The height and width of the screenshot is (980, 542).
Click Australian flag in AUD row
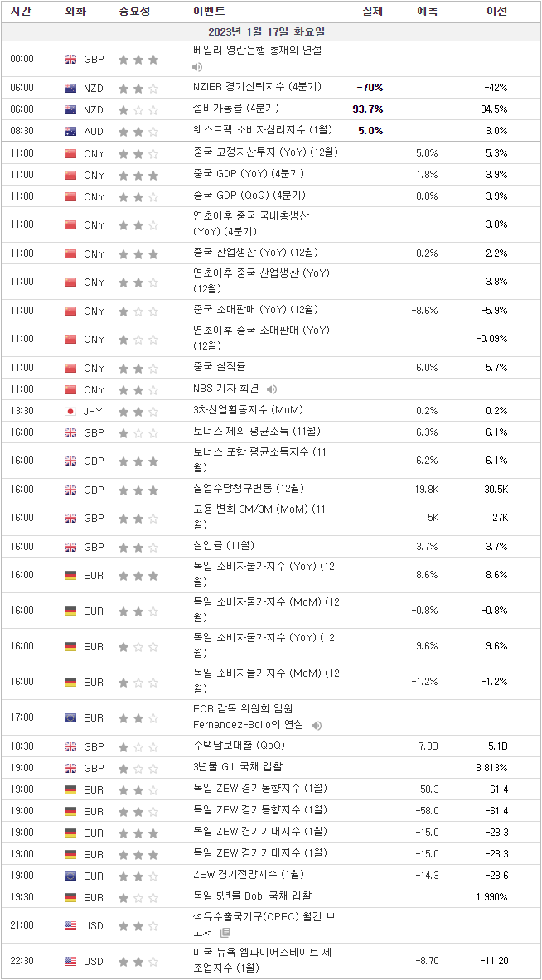[70, 131]
